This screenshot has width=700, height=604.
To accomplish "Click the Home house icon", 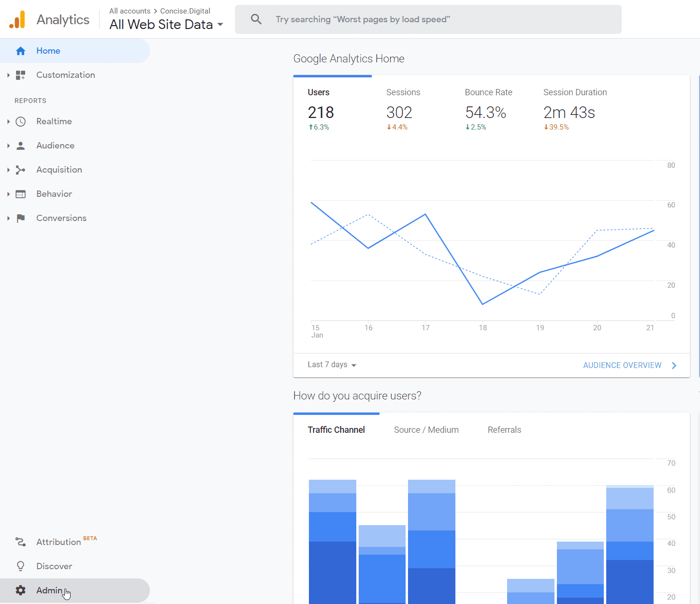I will [x=20, y=51].
